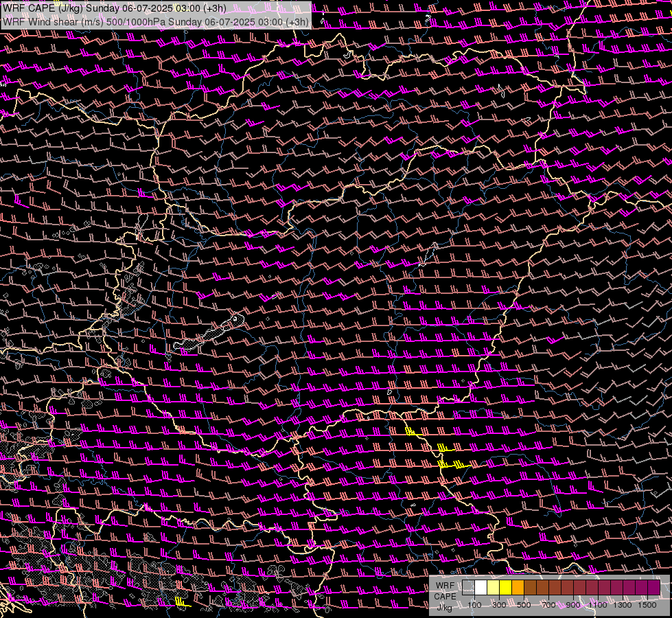Click the 'WRF CAPE (J/kg)' title line
Viewport: 672px width, 618px height.
pyautogui.click(x=115, y=8)
